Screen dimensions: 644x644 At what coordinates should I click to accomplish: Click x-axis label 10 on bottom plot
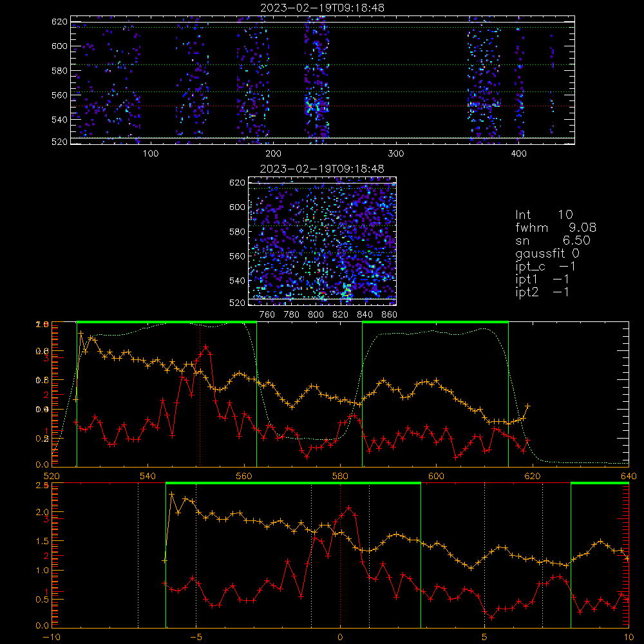pyautogui.click(x=629, y=638)
